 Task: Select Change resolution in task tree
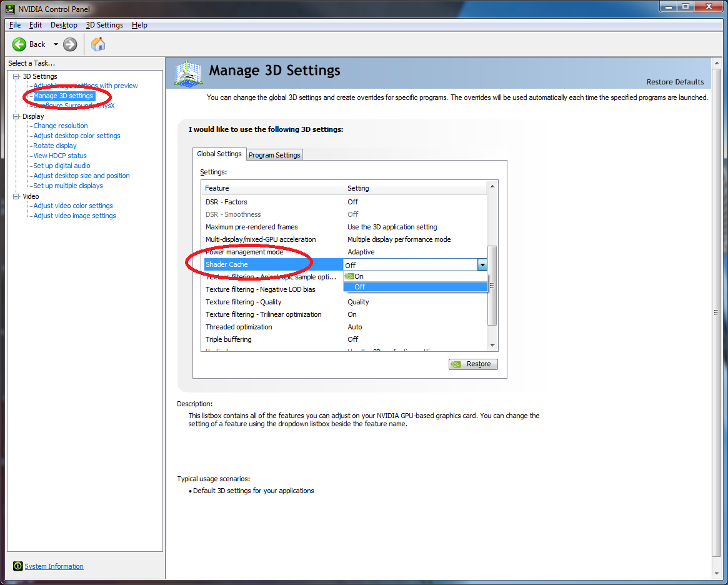click(x=61, y=126)
